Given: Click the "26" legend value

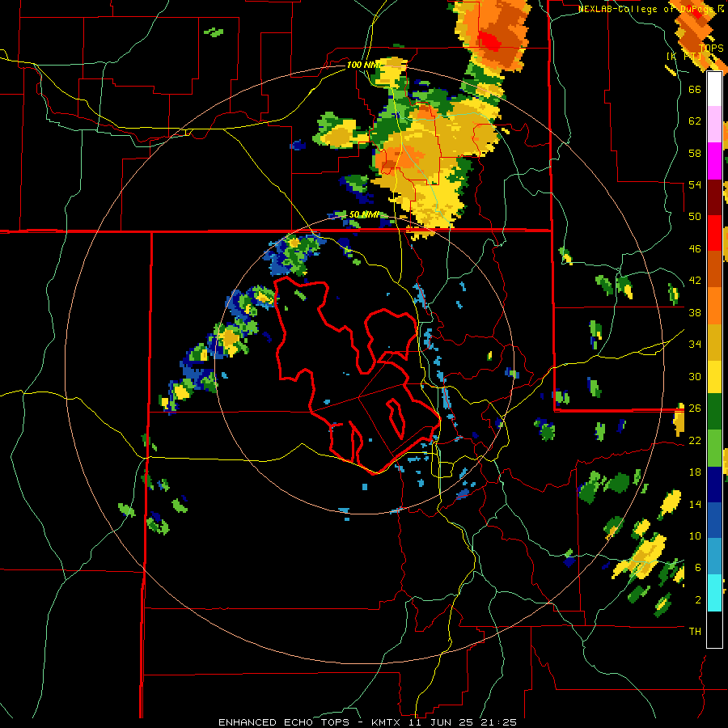Looking at the screenshot, I should (x=695, y=408).
